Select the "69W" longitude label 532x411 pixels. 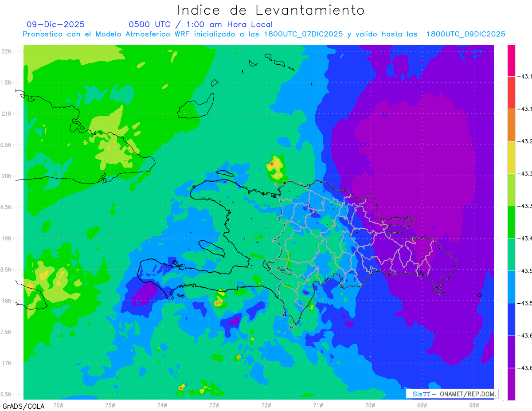pos(422,405)
